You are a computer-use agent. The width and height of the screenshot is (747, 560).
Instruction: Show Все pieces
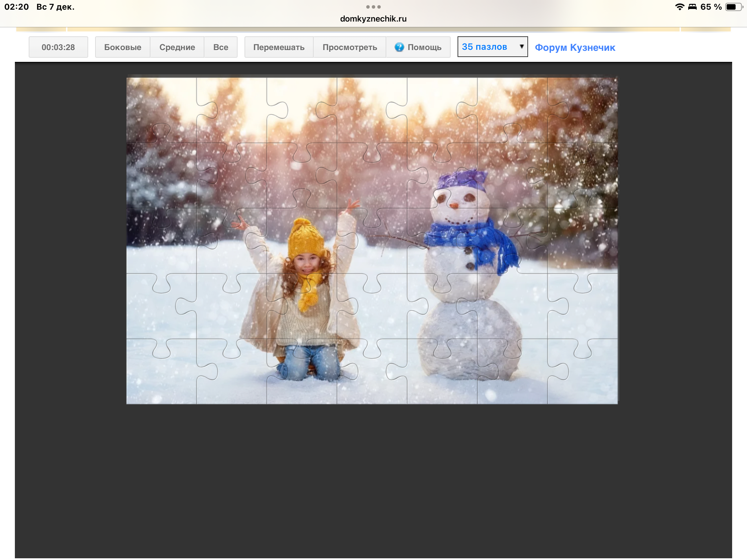click(x=221, y=47)
